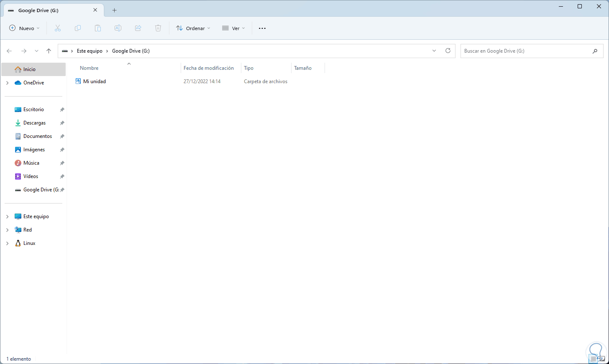Open the Nuevo dropdown menu
The width and height of the screenshot is (609, 364).
pyautogui.click(x=25, y=28)
